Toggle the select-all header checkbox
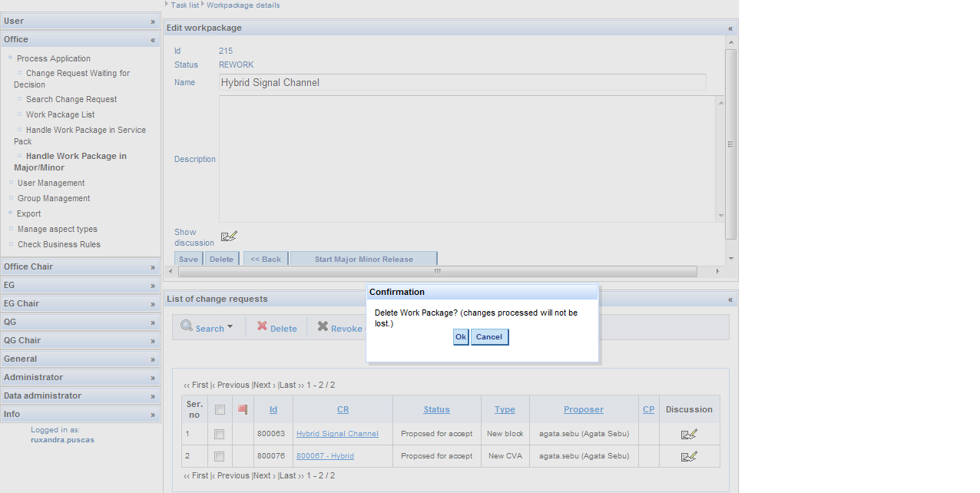 tap(220, 410)
